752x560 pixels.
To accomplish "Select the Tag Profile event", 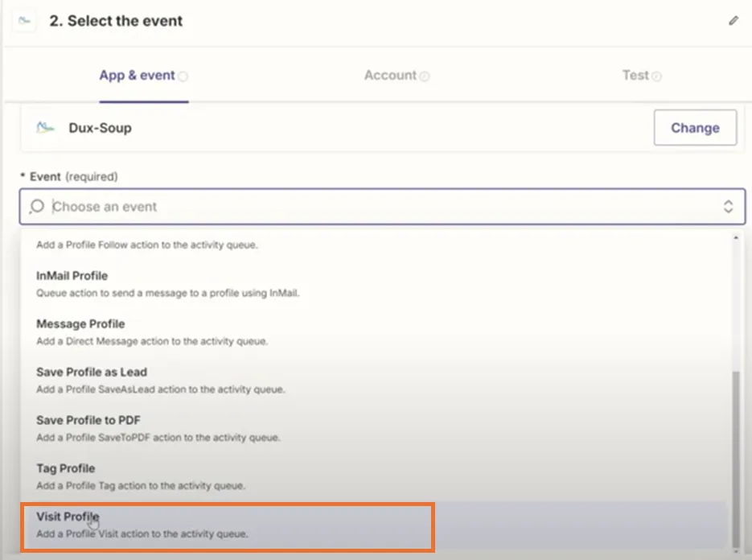I will tap(374, 476).
